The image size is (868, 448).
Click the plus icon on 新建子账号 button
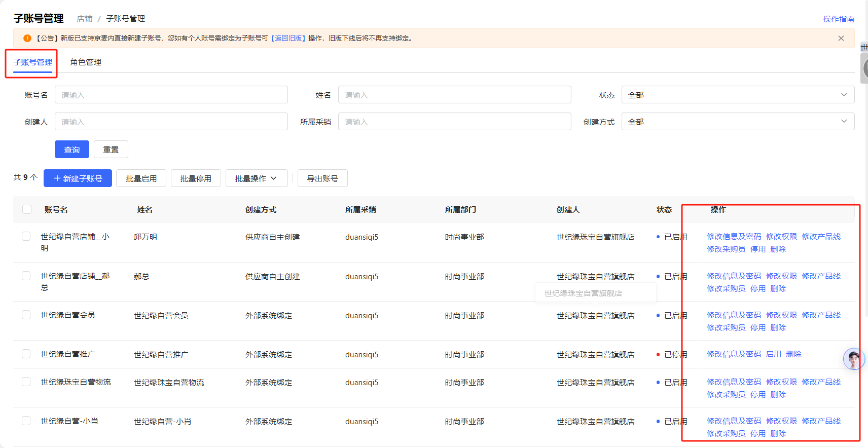click(57, 178)
